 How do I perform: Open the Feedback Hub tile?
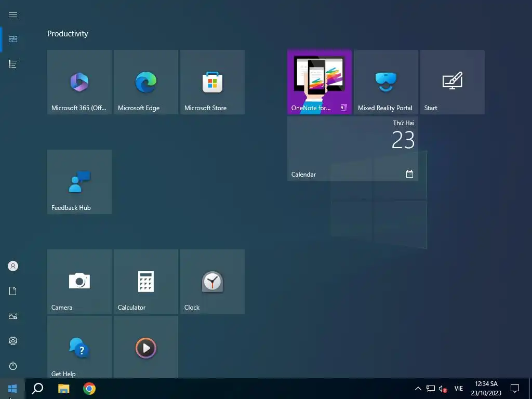(79, 182)
